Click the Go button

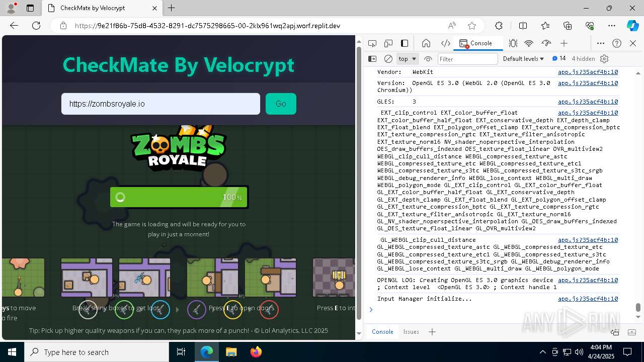(x=281, y=104)
